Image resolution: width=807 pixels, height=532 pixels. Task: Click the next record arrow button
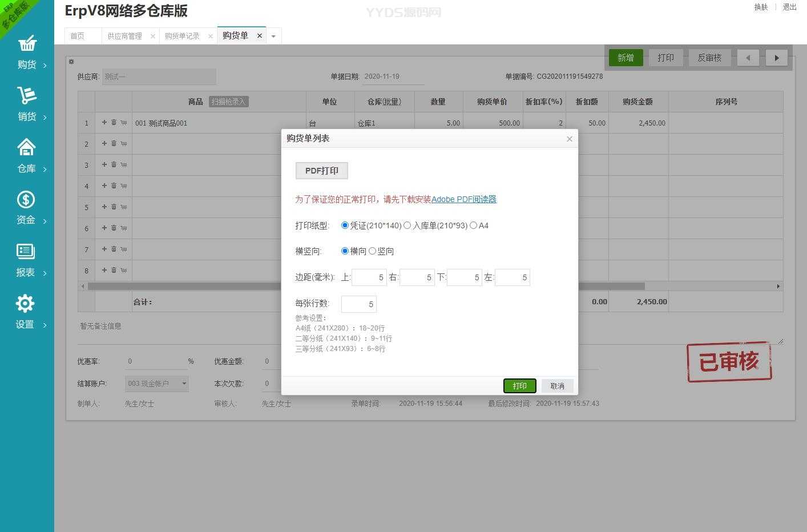[x=776, y=58]
